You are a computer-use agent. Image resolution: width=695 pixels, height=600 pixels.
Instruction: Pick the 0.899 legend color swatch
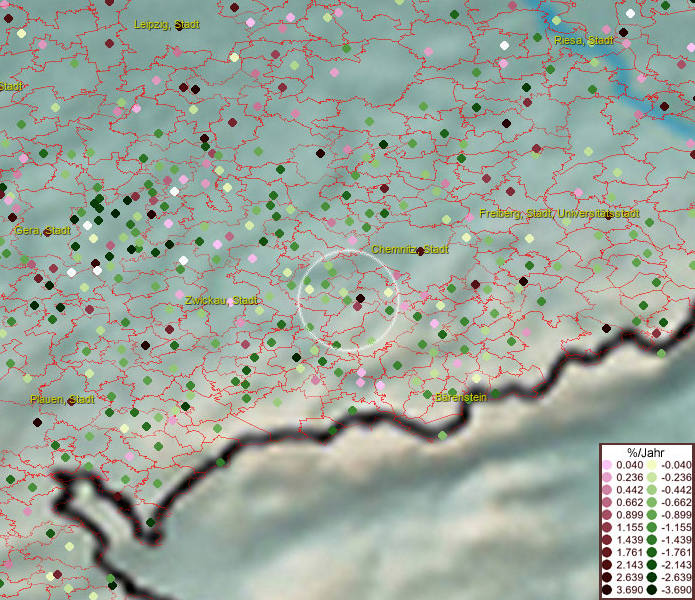tap(607, 515)
